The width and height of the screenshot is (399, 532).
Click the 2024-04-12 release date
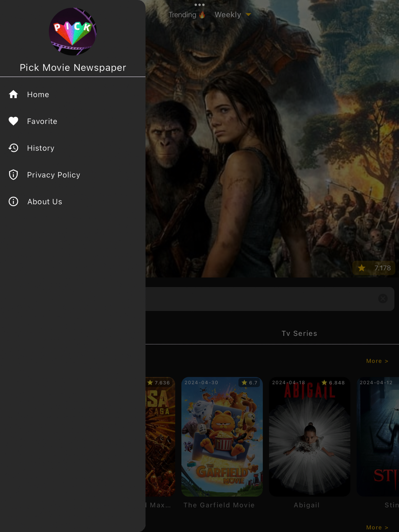tap(376, 382)
